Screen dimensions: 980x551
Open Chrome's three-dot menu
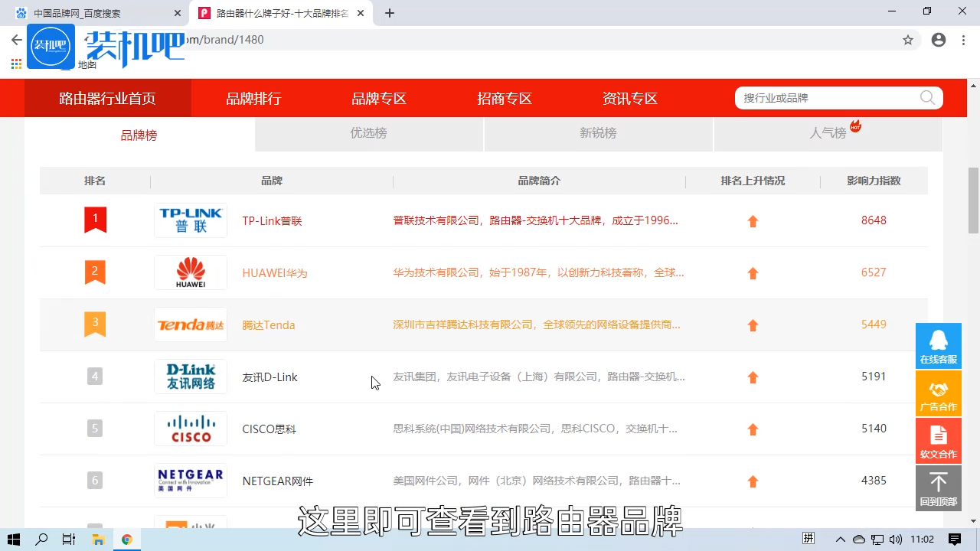pyautogui.click(x=963, y=40)
